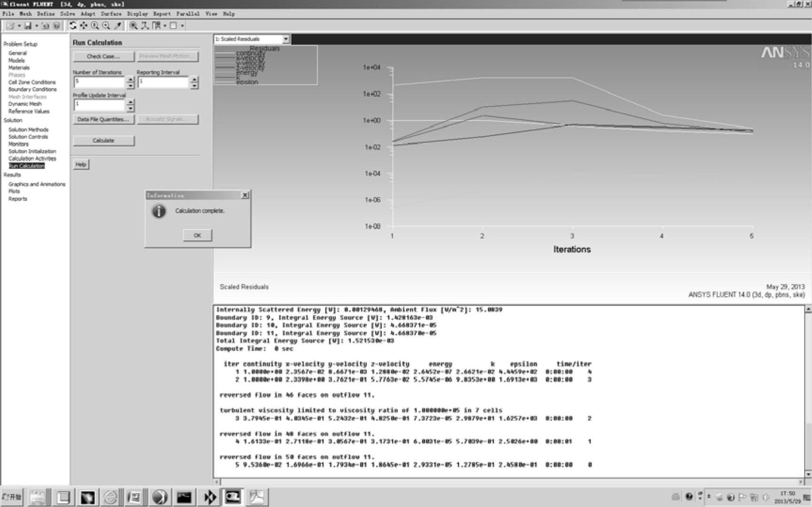The height and width of the screenshot is (507, 812).
Task: Open the window layout dropdown arrow
Action: point(165,26)
